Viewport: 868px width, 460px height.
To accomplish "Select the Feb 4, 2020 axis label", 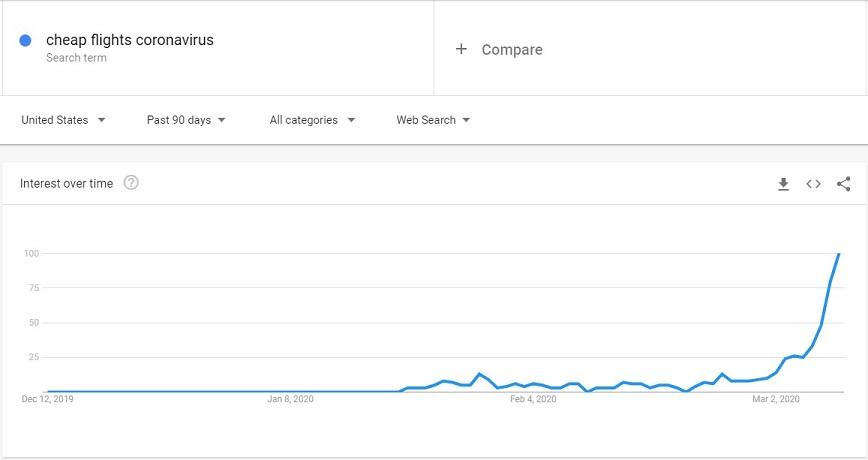I will click(x=533, y=399).
